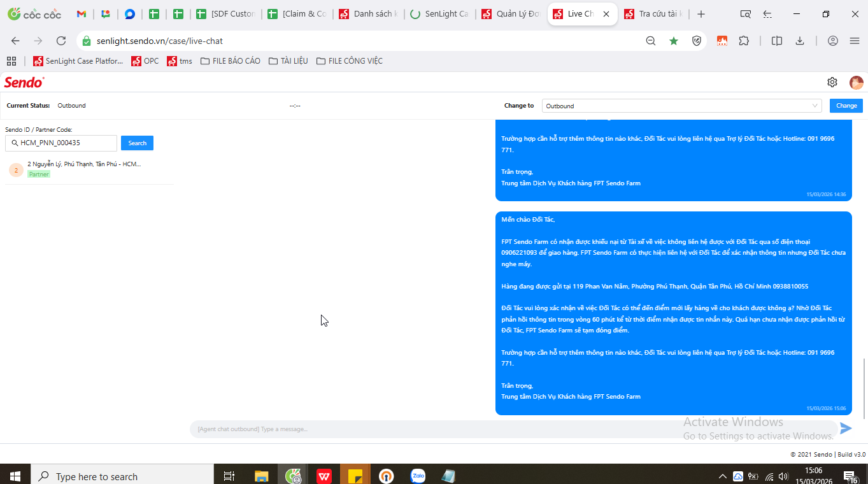
Task: Switch to the SenLight Ca tab
Action: coord(439,14)
